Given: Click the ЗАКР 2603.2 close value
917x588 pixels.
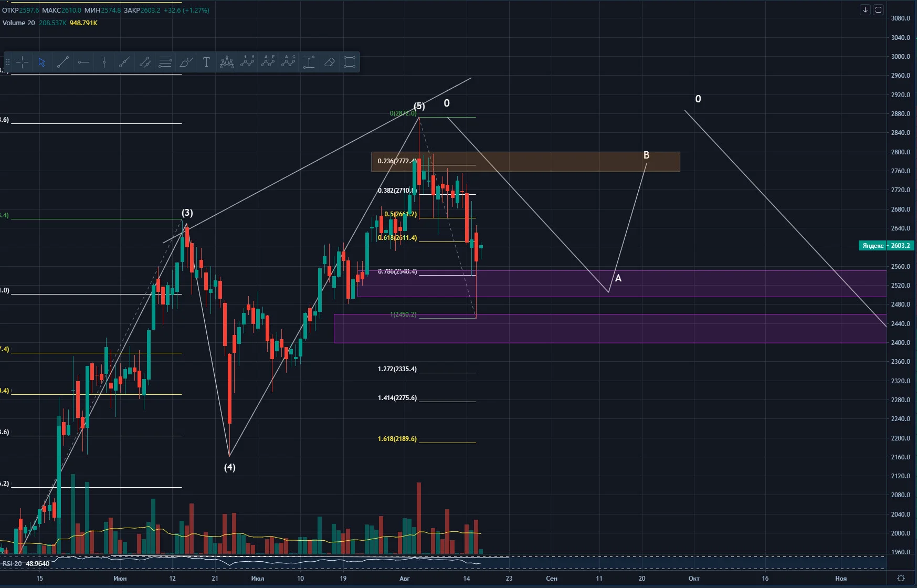Looking at the screenshot, I should (x=142, y=10).
